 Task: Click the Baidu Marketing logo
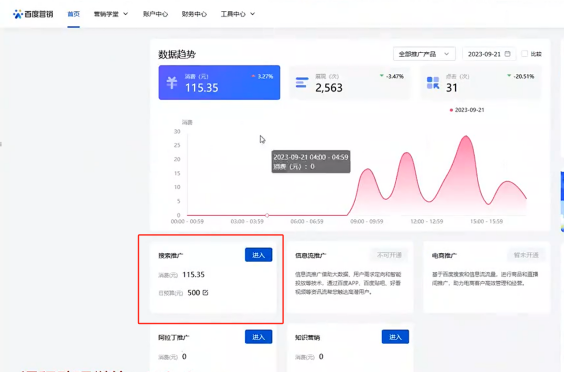coord(33,14)
